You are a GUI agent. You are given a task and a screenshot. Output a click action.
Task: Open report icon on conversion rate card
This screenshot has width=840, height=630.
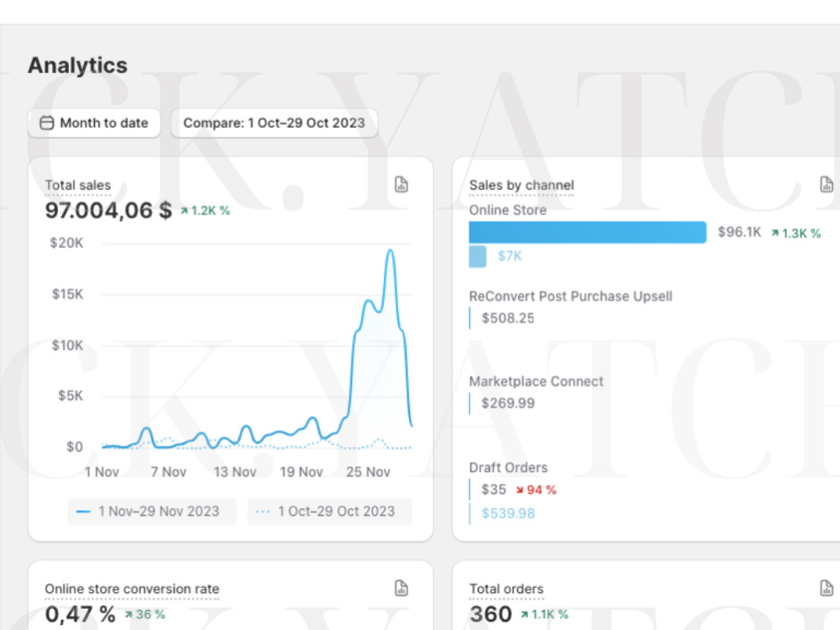click(x=402, y=588)
